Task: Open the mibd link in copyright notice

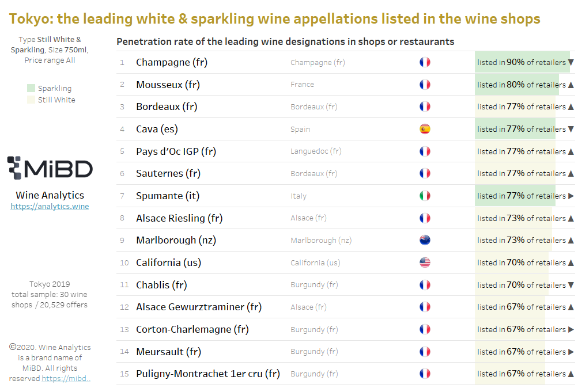Action: pos(66,378)
